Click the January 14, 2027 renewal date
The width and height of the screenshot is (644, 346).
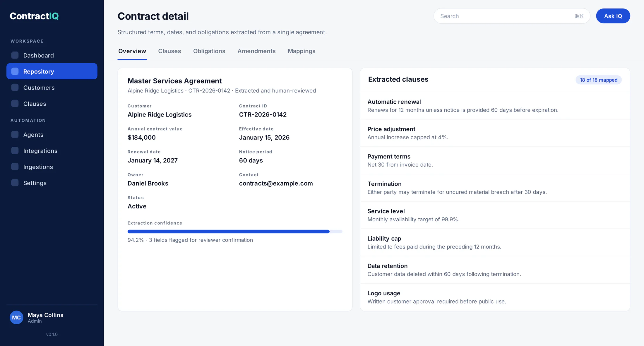[x=153, y=161]
